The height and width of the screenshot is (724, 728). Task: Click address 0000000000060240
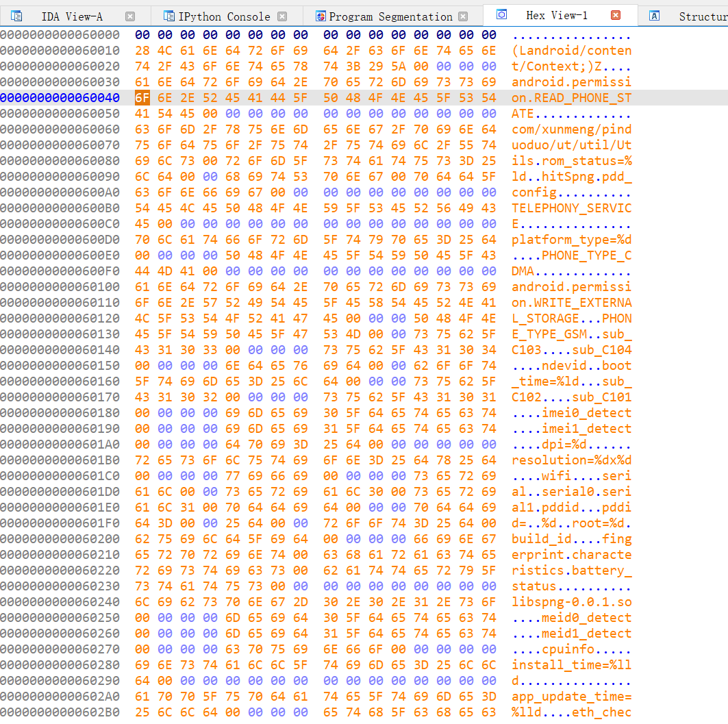(60, 602)
